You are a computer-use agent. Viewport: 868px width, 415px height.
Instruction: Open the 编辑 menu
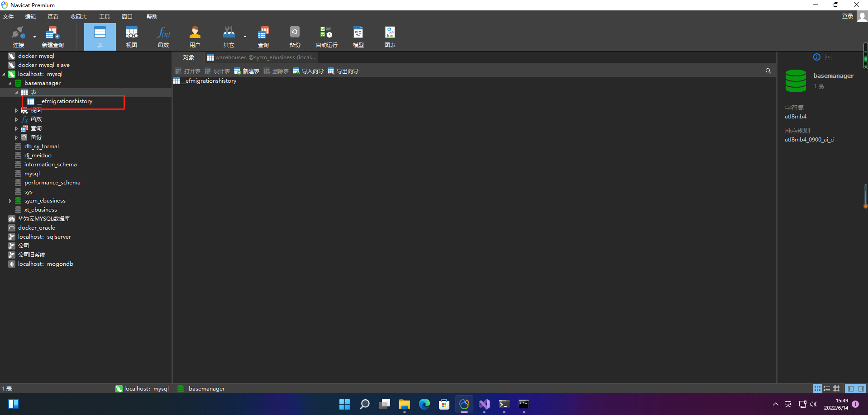click(30, 17)
